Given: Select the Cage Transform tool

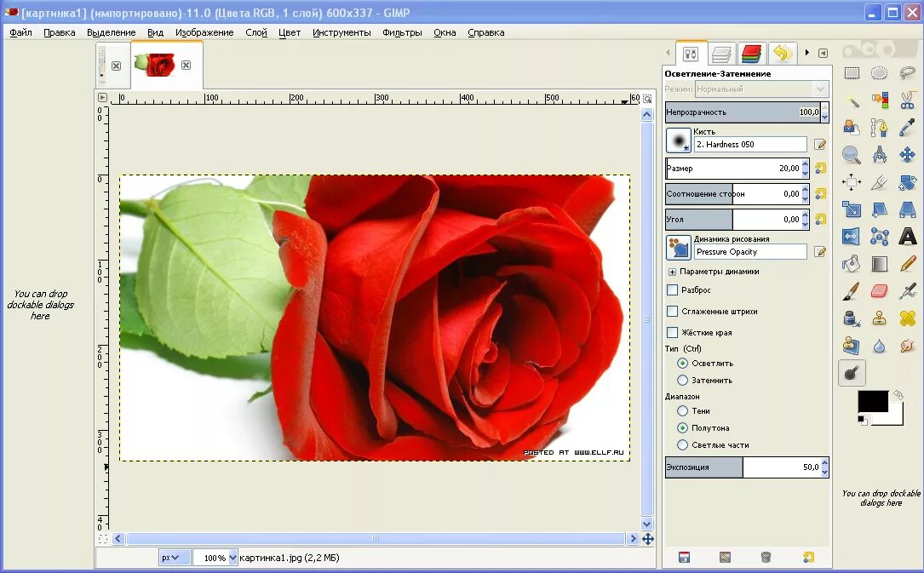Looking at the screenshot, I should (879, 237).
